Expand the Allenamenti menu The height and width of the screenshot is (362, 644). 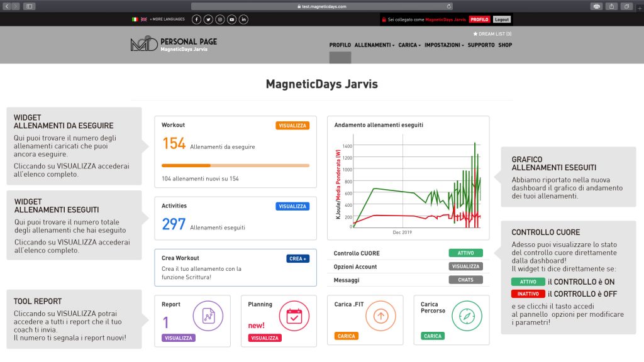coord(374,45)
